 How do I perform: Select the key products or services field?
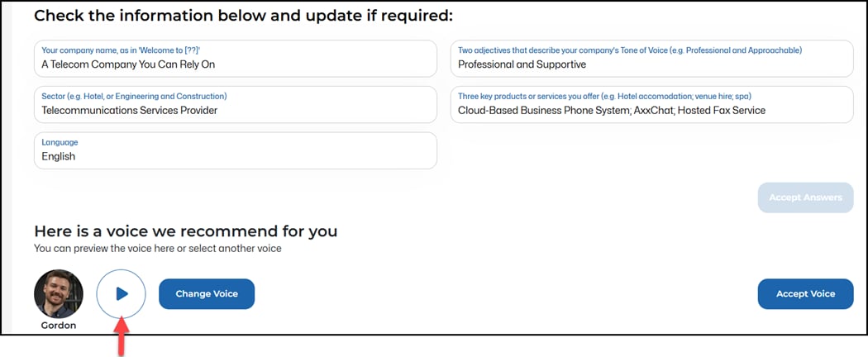[651, 110]
